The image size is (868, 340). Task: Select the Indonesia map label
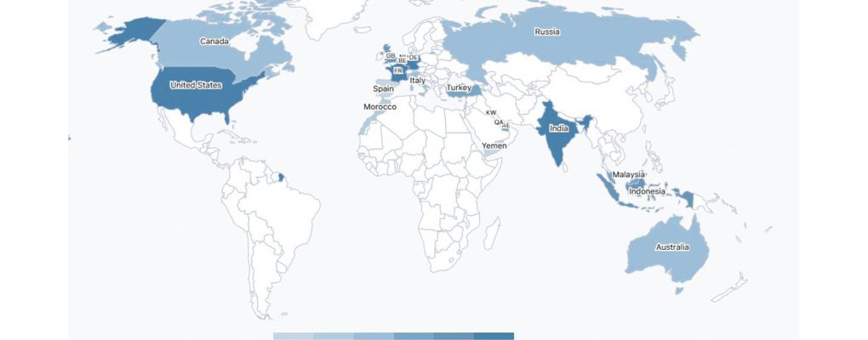coord(647,191)
